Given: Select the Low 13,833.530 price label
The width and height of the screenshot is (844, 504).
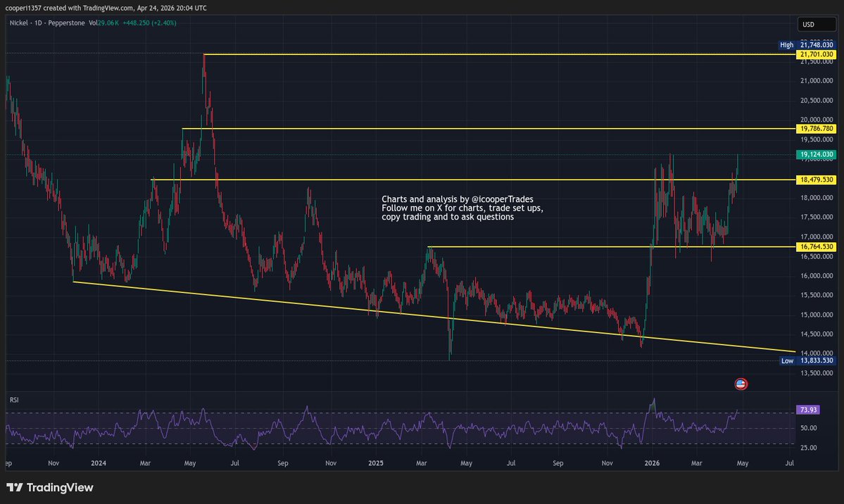Looking at the screenshot, I should click(807, 361).
